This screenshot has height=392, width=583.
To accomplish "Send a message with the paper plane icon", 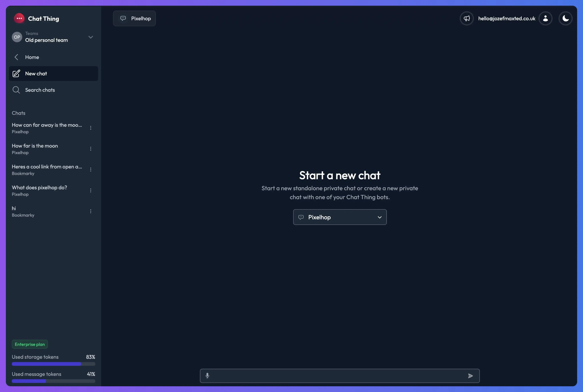I will coord(471,376).
